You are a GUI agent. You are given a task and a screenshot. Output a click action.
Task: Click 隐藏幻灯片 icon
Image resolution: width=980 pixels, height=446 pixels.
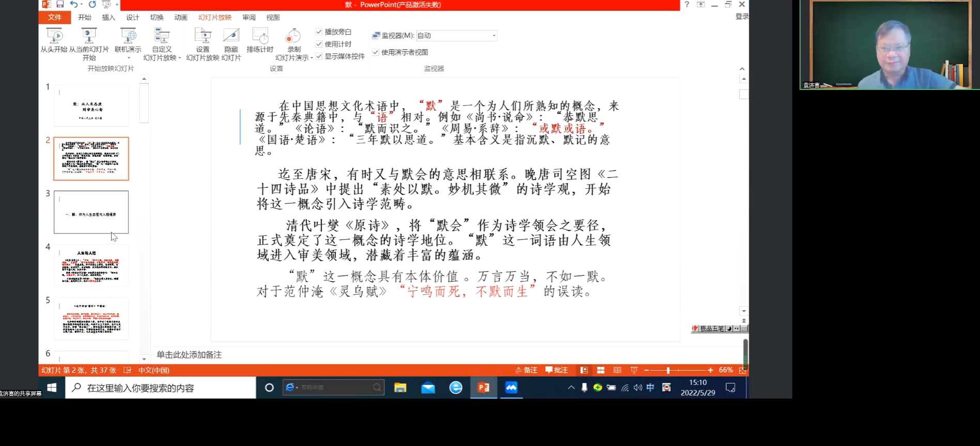point(231,36)
